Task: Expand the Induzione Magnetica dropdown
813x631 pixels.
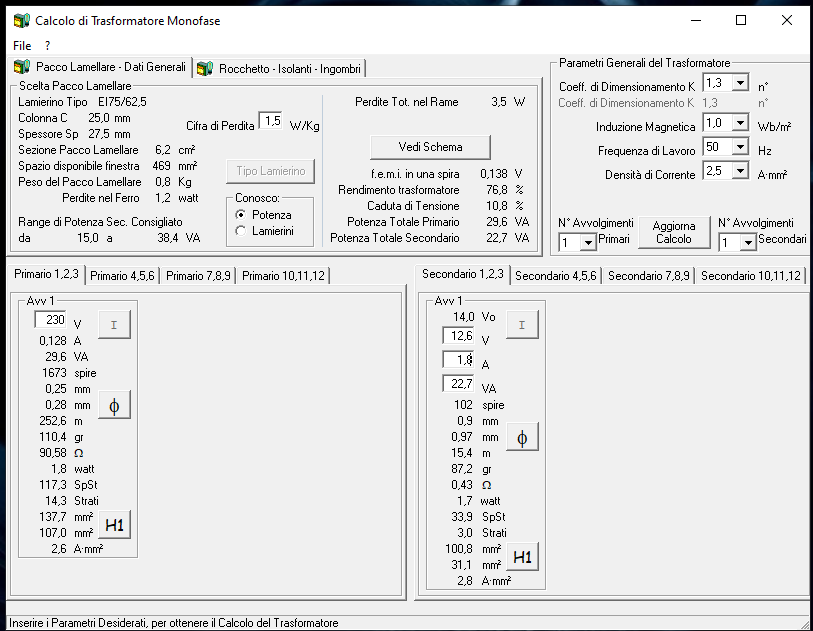Action: click(740, 124)
